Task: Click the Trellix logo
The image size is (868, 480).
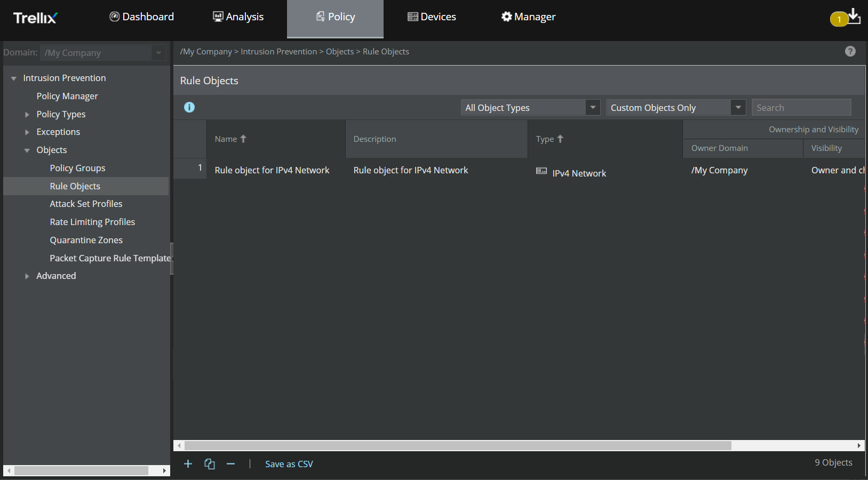Action: [35, 18]
